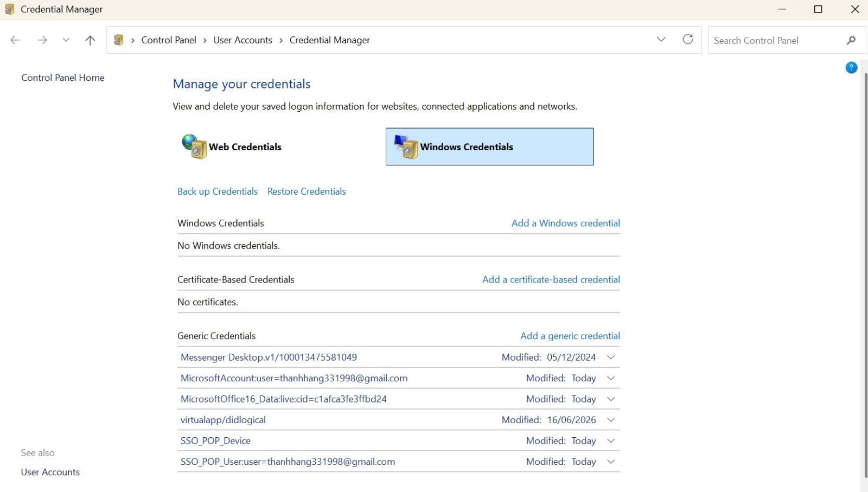Close the Credential Manager window
The image size is (868, 492).
point(855,9)
